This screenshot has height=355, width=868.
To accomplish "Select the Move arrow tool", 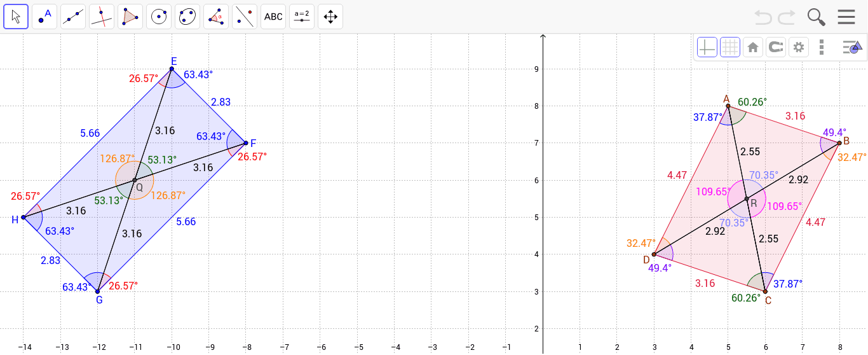I will 16,17.
